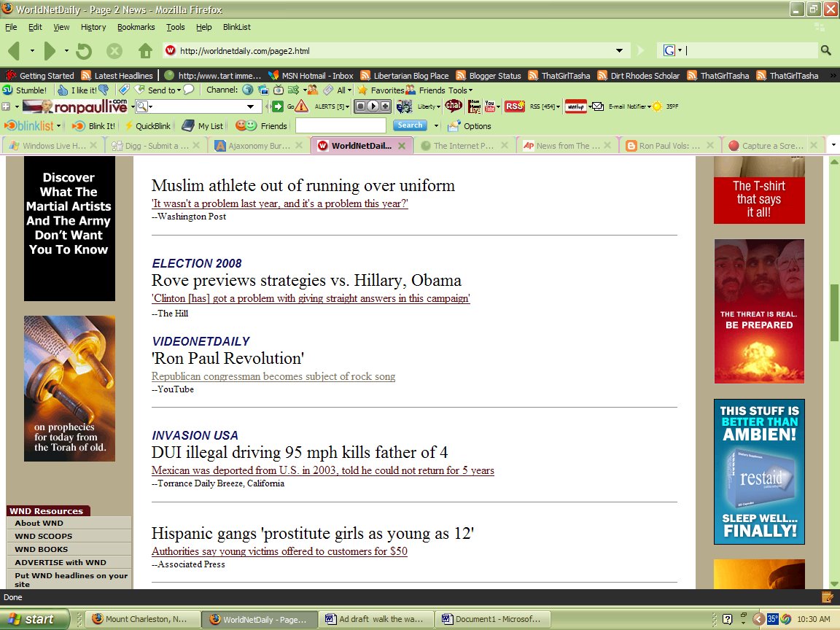The height and width of the screenshot is (630, 840).
Task: Open the Bookmarks menu
Action: (x=136, y=27)
